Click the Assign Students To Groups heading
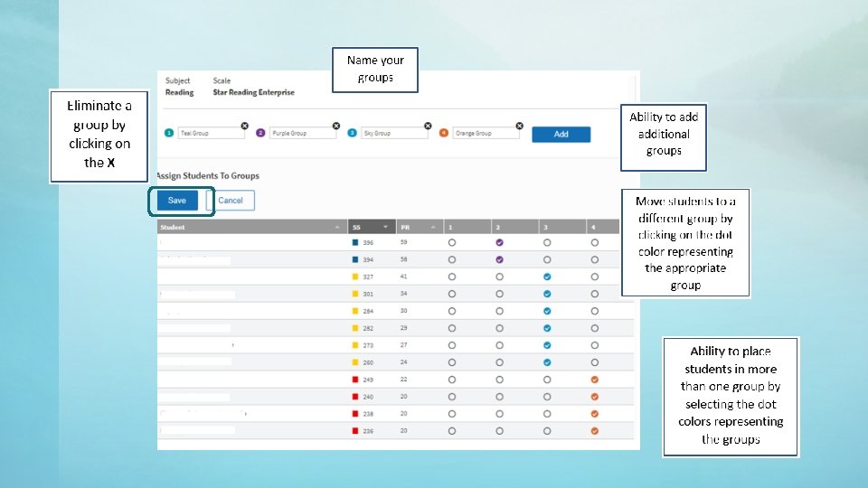 (x=208, y=176)
